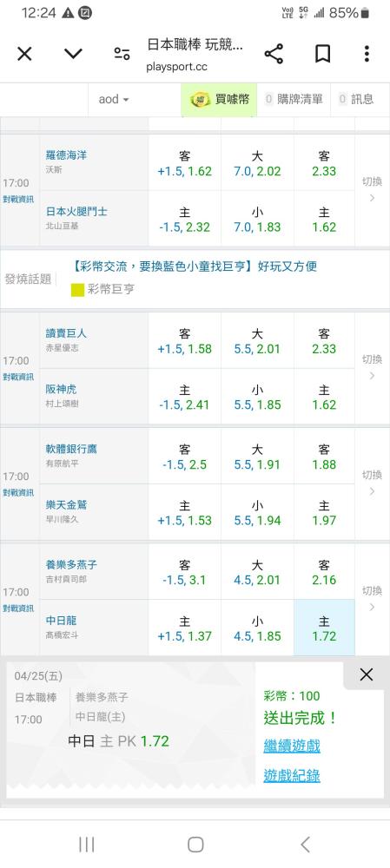Dismiss the bet confirmation slip
Viewport: 390px width, 868px height.
tap(367, 674)
